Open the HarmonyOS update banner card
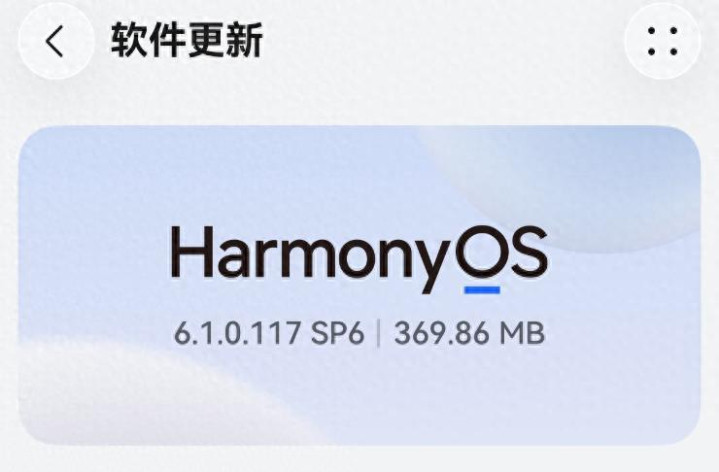 360,285
